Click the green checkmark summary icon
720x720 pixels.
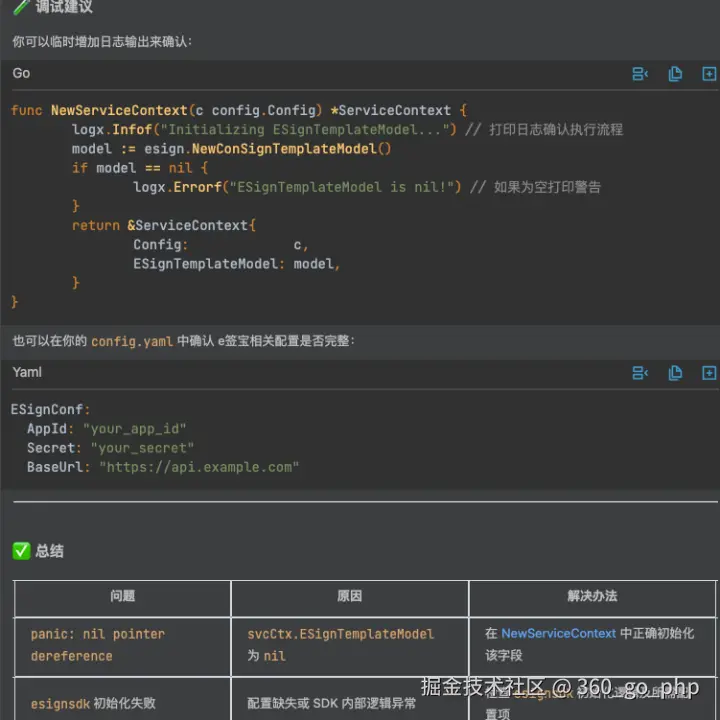(21, 551)
